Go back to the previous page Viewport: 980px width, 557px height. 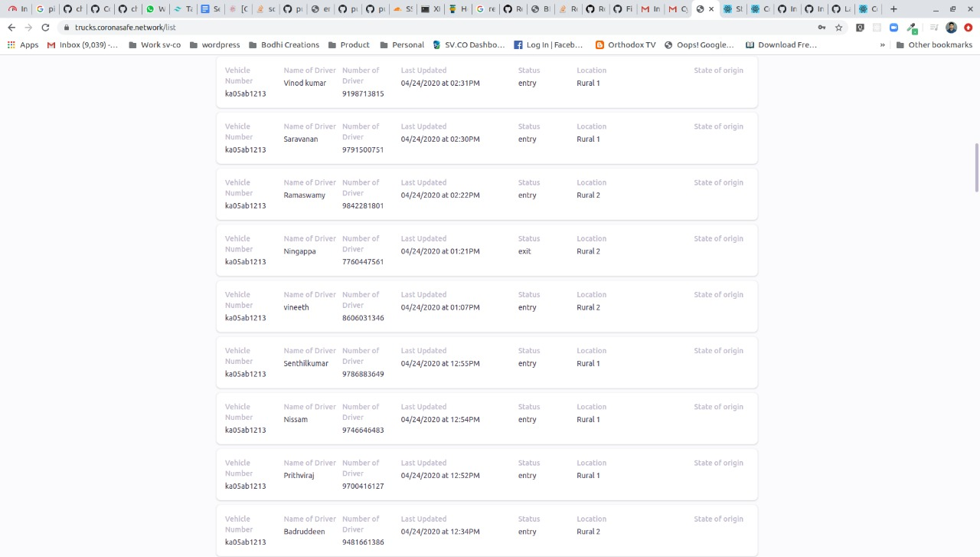11,27
